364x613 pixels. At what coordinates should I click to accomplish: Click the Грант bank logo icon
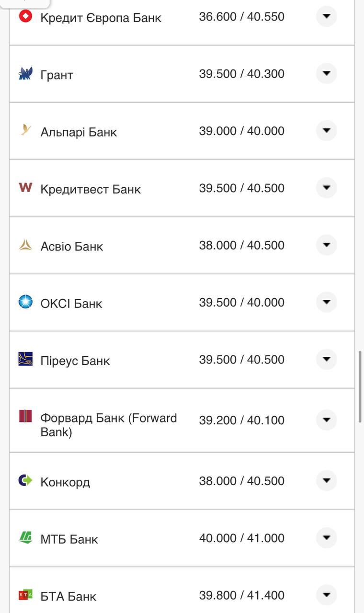pyautogui.click(x=25, y=74)
